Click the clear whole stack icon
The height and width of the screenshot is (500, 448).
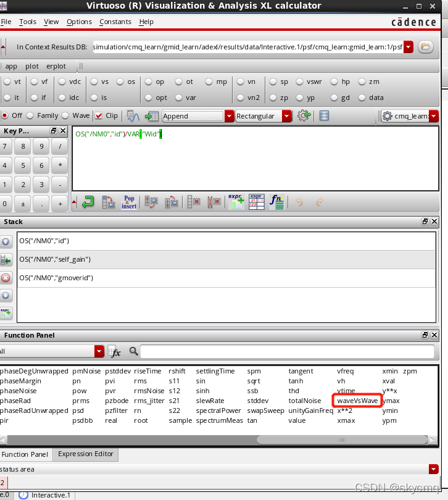pos(214,202)
